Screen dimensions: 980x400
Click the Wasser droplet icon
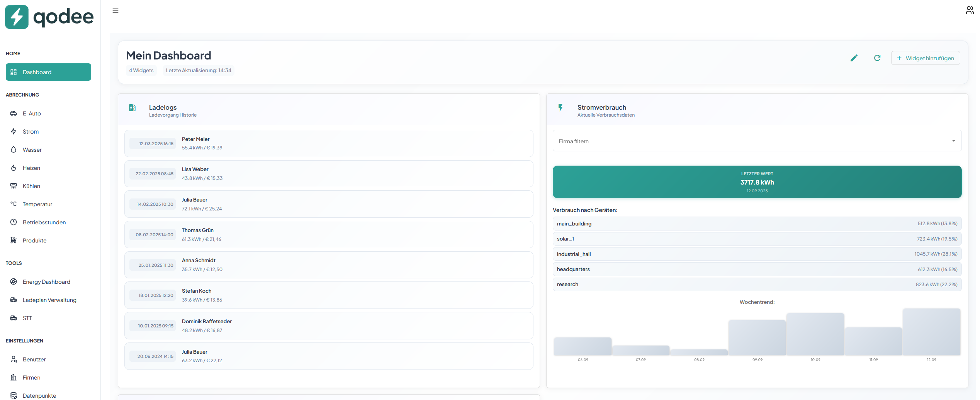coord(14,149)
